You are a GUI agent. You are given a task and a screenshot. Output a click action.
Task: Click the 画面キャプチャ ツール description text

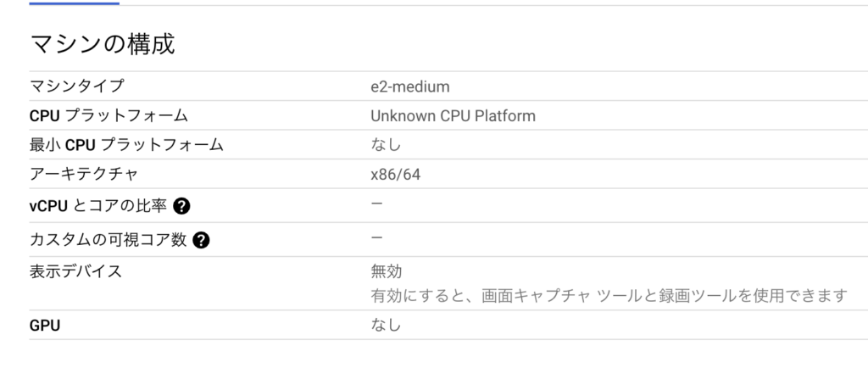point(609,296)
